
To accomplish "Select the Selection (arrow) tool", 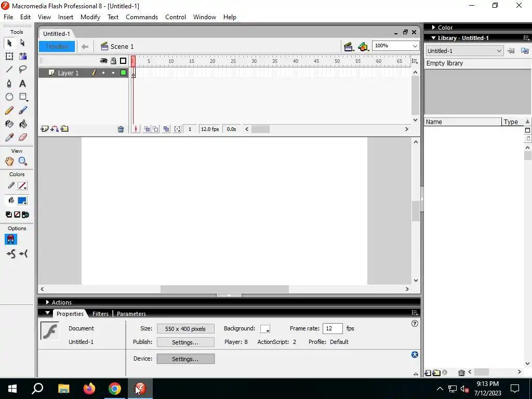I will click(9, 43).
